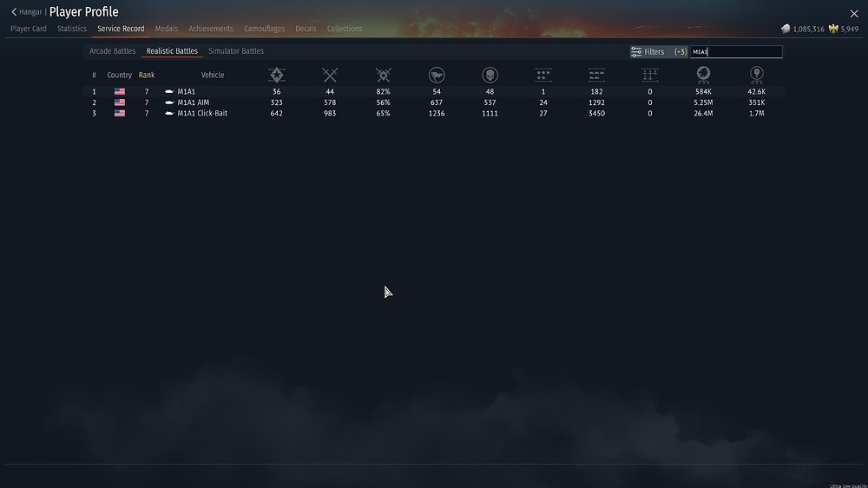Click the US flag in M1A1 row
The height and width of the screenshot is (488, 868).
click(x=120, y=91)
